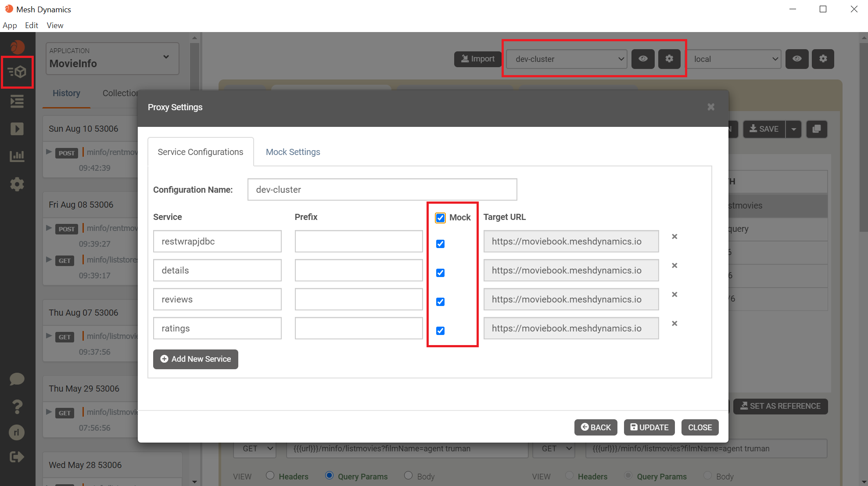Viewport: 868px width, 486px height.
Task: Click the UPDATE button
Action: [x=649, y=428]
